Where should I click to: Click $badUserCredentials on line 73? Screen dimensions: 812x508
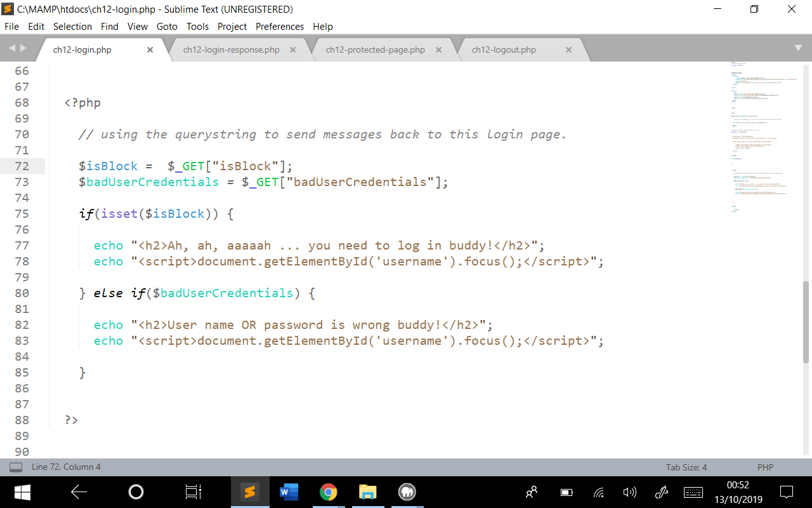pos(148,182)
